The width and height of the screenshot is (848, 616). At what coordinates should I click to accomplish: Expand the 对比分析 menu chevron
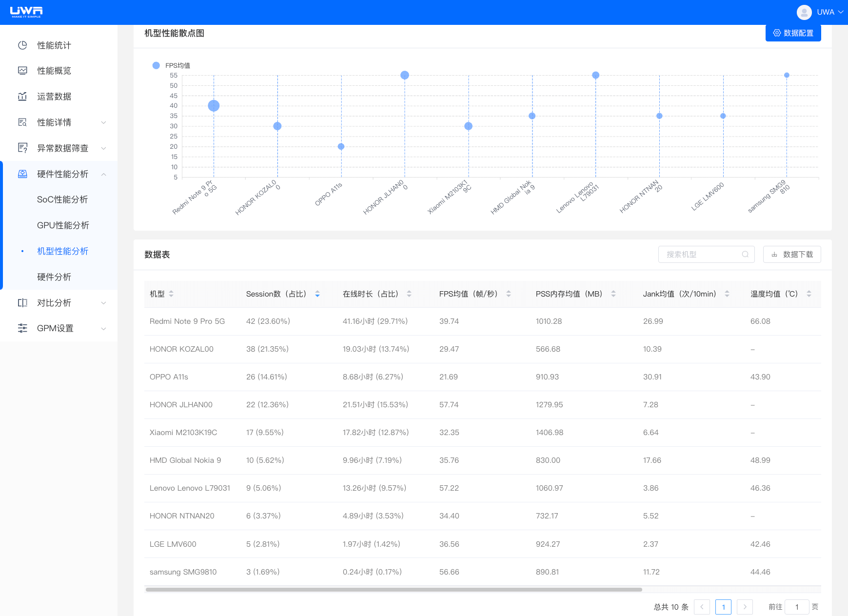click(x=103, y=303)
